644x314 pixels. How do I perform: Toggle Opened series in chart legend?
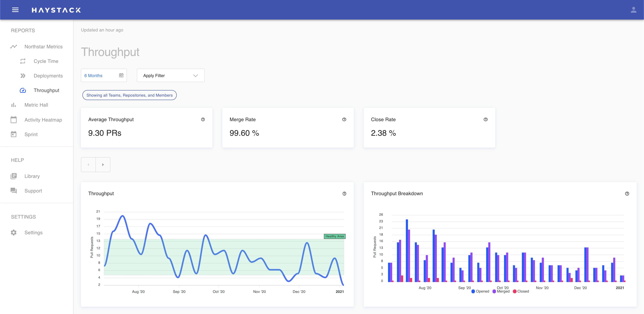pos(480,291)
